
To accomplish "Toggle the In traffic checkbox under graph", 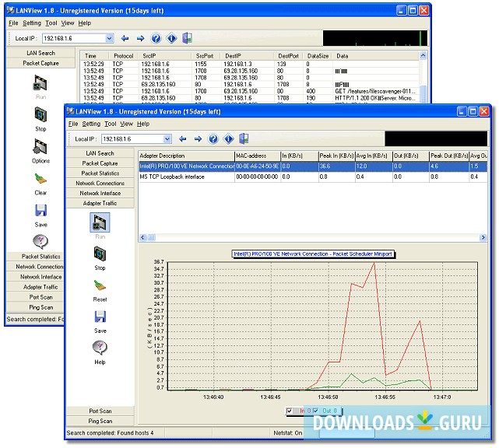I will tap(290, 411).
